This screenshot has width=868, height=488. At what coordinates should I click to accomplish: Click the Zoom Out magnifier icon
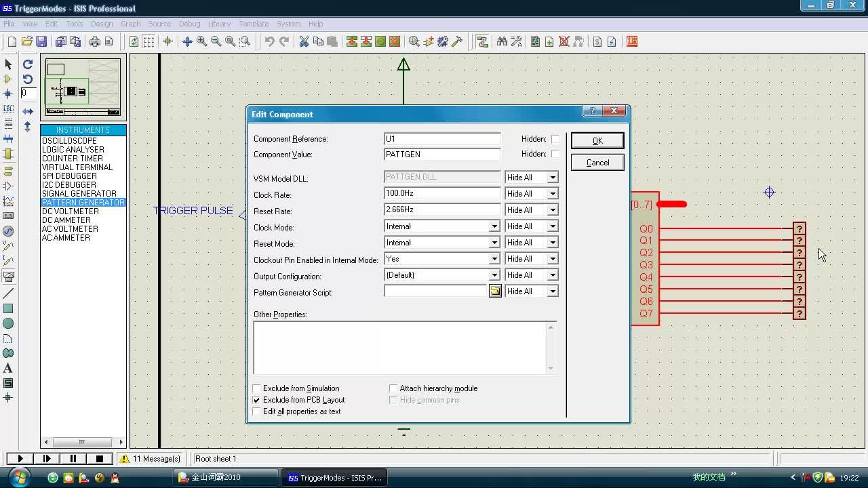(216, 41)
